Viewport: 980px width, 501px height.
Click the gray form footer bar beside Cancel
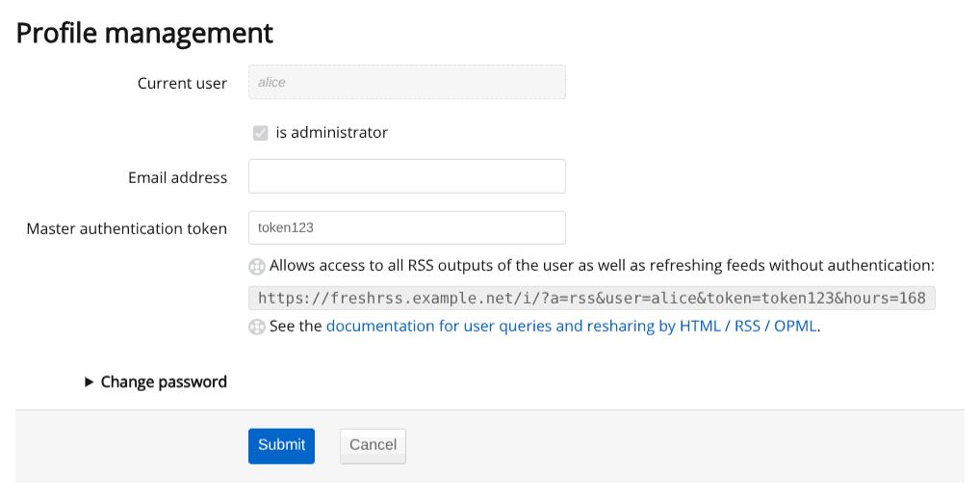pyautogui.click(x=674, y=445)
